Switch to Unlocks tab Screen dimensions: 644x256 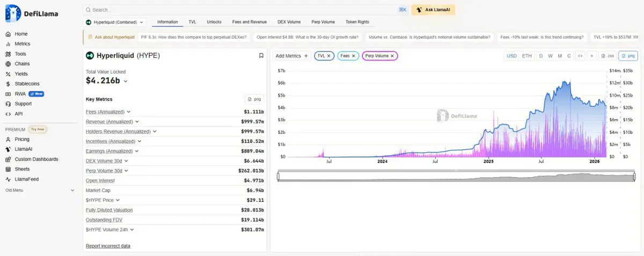[x=214, y=22]
